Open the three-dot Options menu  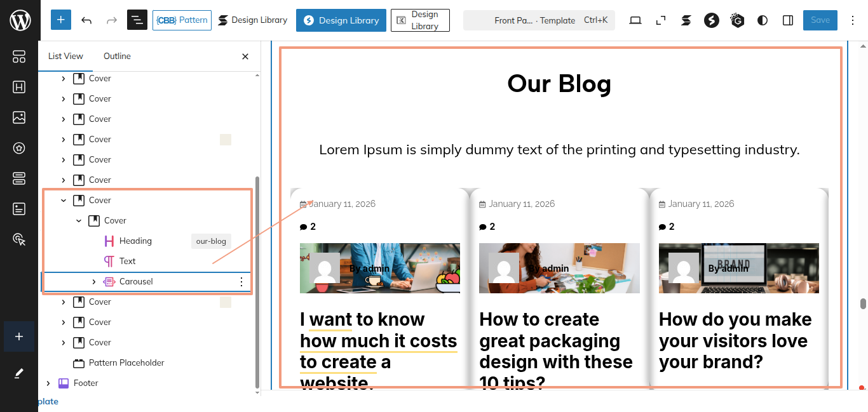coord(853,20)
